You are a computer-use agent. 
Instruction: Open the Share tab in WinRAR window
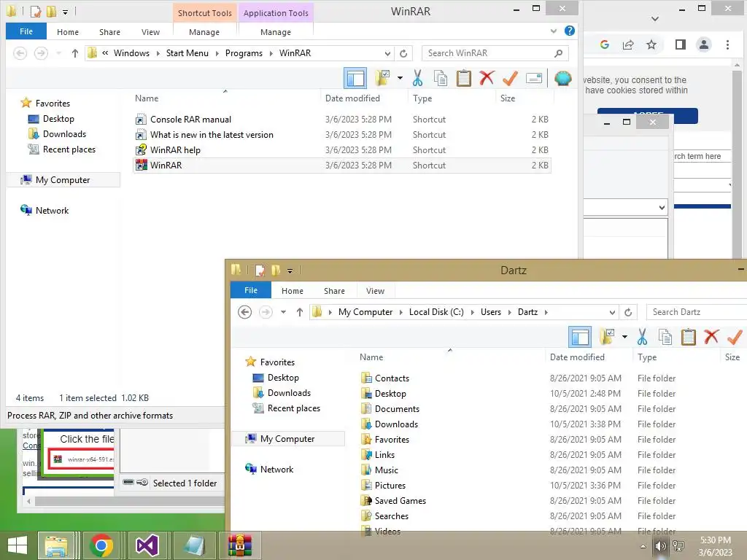109,32
